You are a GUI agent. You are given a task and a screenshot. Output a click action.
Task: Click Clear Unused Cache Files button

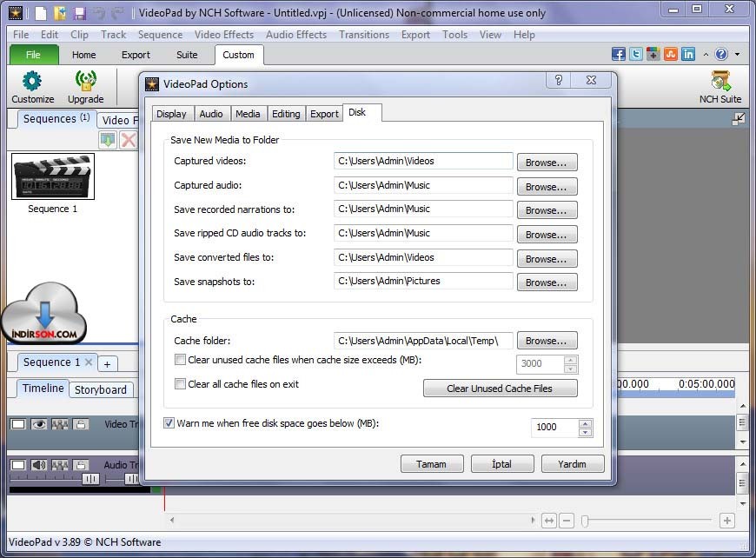[500, 389]
